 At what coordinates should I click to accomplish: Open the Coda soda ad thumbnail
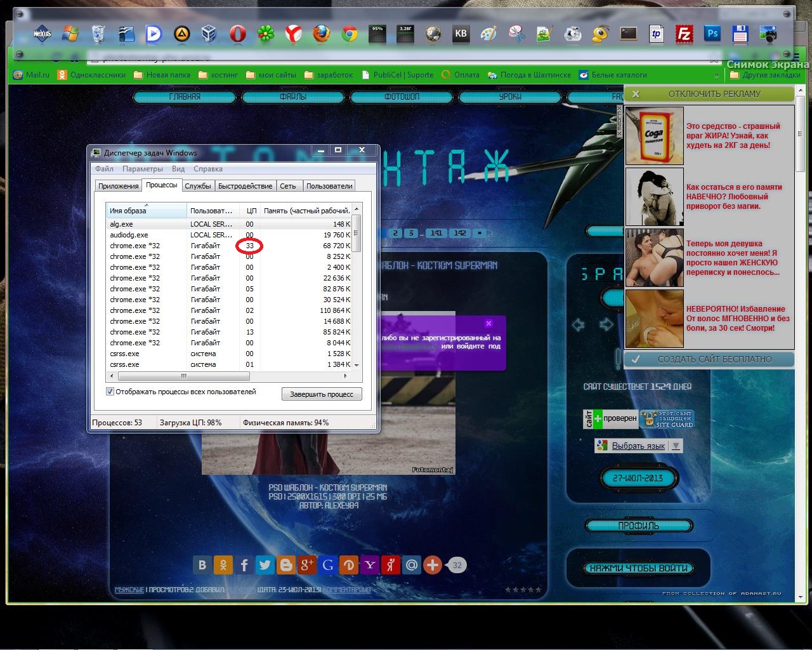655,135
